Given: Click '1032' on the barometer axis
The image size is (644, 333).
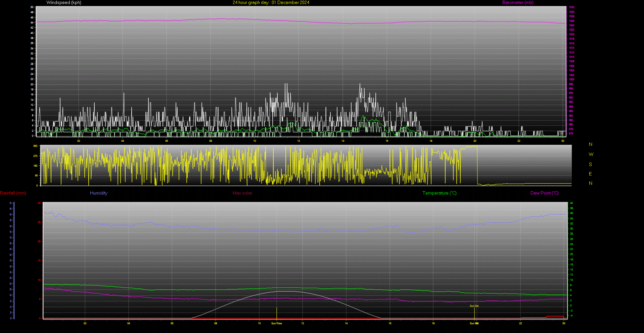Looking at the screenshot, I should [571, 7].
